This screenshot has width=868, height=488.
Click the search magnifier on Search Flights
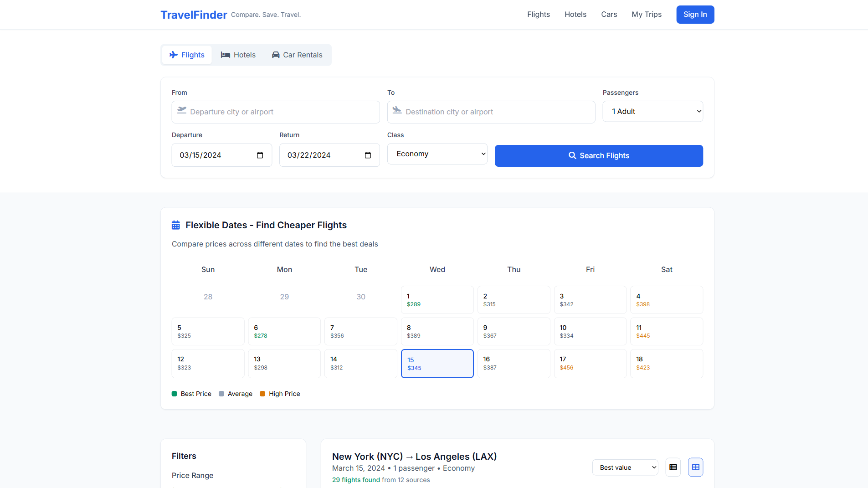tap(573, 155)
